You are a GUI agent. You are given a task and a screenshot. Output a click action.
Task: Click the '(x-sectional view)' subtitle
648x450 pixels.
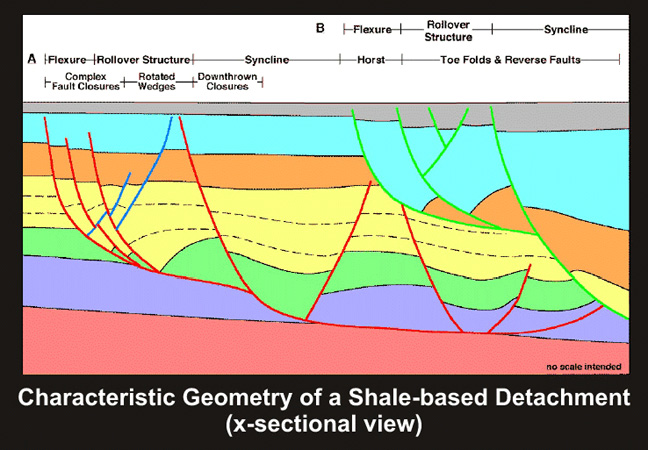[x=324, y=425]
